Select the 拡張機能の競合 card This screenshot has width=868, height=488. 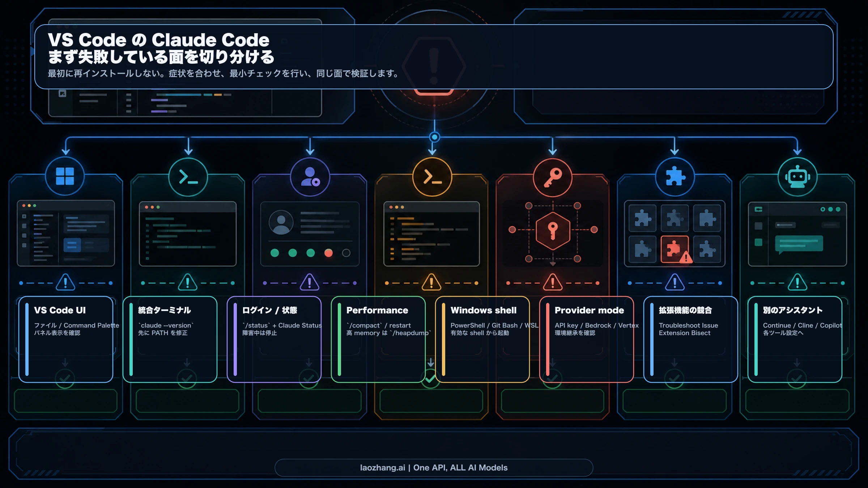point(691,339)
